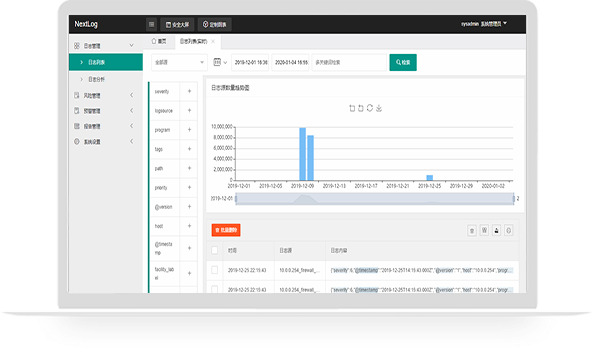This screenshot has width=593, height=360.
Task: Click the tallest blue bar at 2019-12-09
Action: [303, 154]
